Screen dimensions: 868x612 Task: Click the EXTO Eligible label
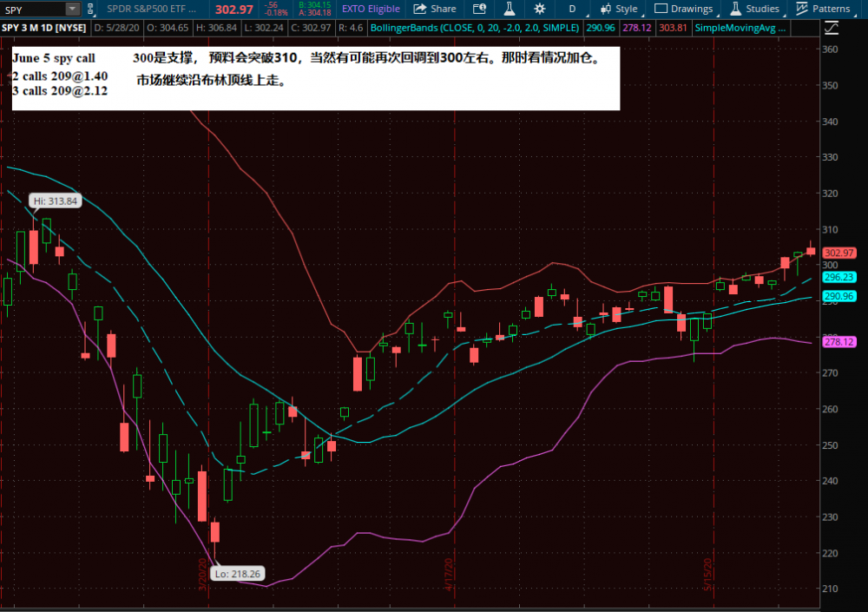pyautogui.click(x=372, y=9)
